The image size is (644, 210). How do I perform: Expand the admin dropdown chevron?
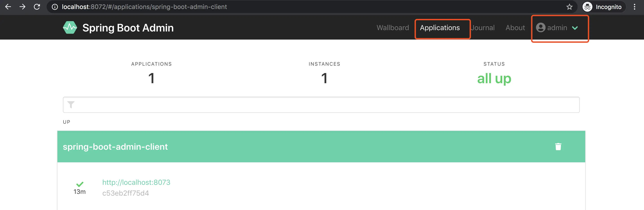[x=575, y=28]
